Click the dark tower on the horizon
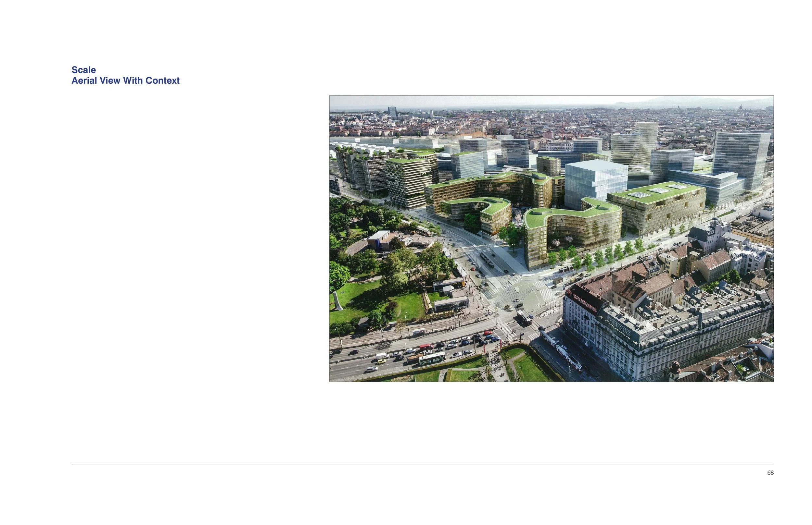 [392, 112]
